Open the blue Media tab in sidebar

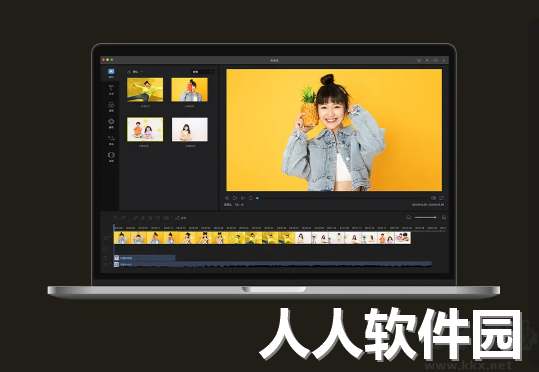[x=111, y=73]
